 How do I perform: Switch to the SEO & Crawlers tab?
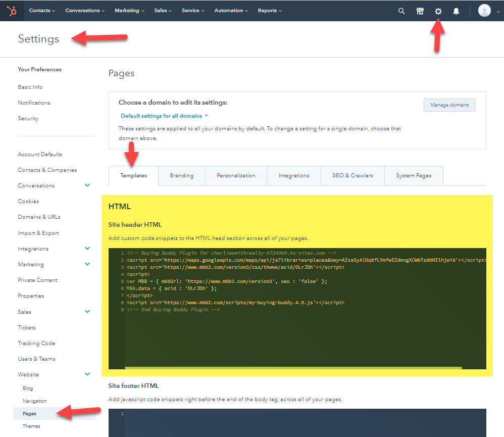[x=352, y=176]
